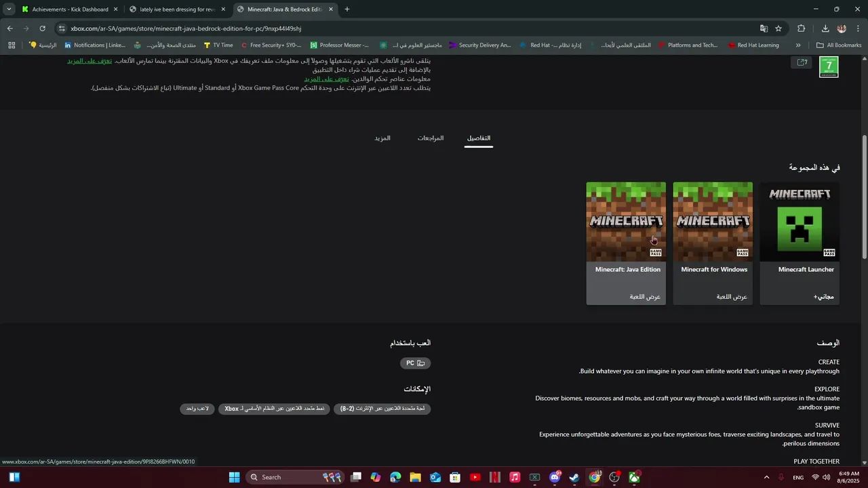Open the Minecraft Launcher card thumbnail

pyautogui.click(x=800, y=222)
